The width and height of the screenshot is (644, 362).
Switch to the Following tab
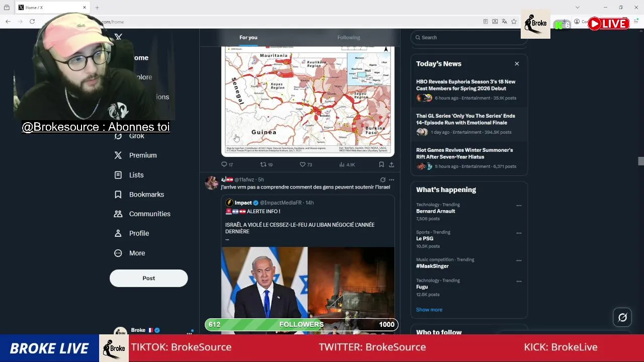pyautogui.click(x=349, y=38)
